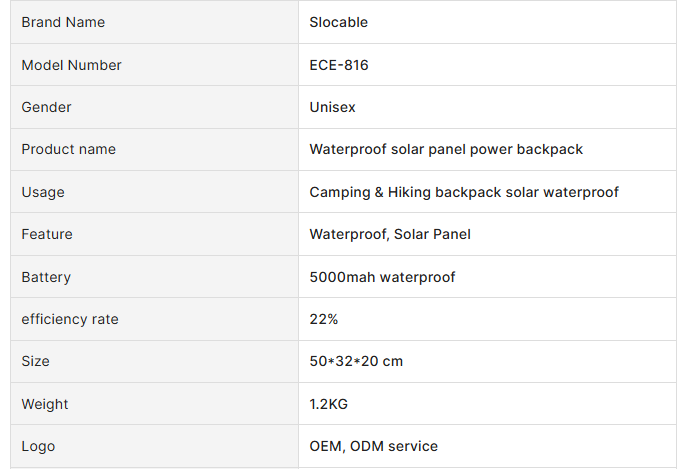Click Waterproof solar panel power backpack text
The width and height of the screenshot is (681, 469).
(446, 149)
